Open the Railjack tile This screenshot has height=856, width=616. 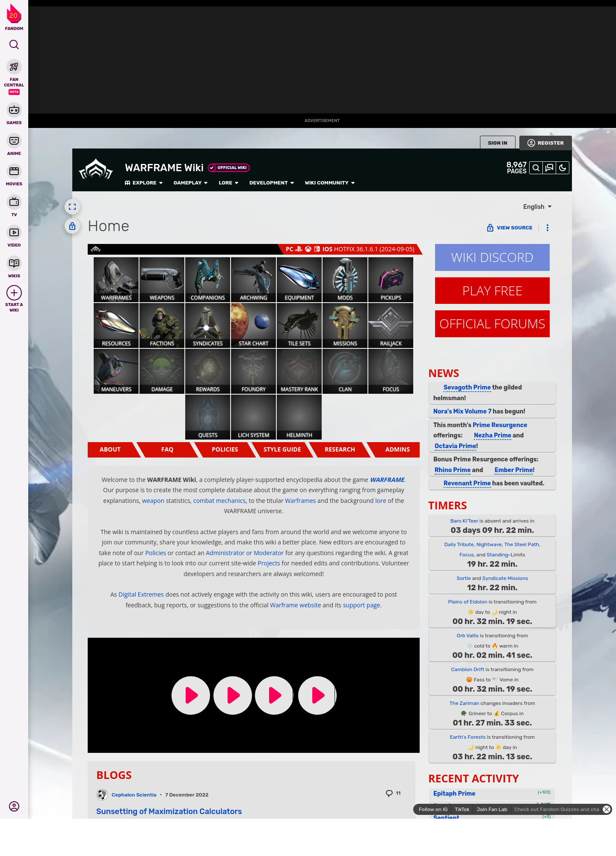(x=391, y=326)
